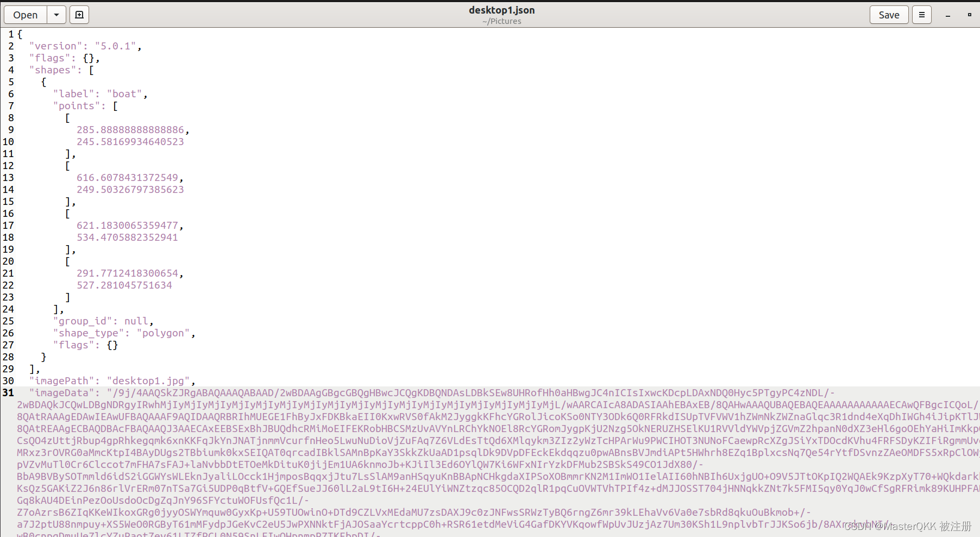Click the "shapes": [ line
Image resolution: width=980 pixels, height=537 pixels.
pos(61,70)
